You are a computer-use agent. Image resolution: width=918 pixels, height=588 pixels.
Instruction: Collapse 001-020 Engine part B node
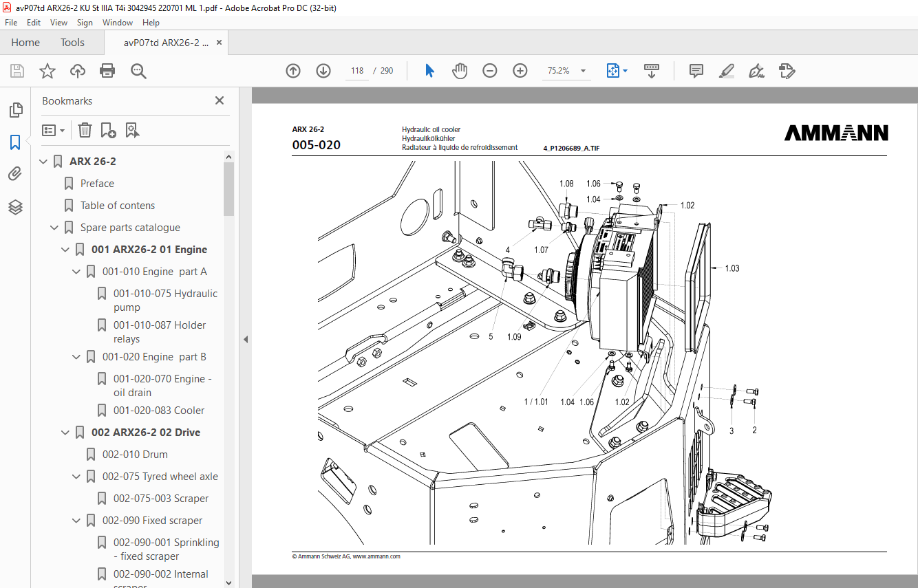[x=77, y=357]
